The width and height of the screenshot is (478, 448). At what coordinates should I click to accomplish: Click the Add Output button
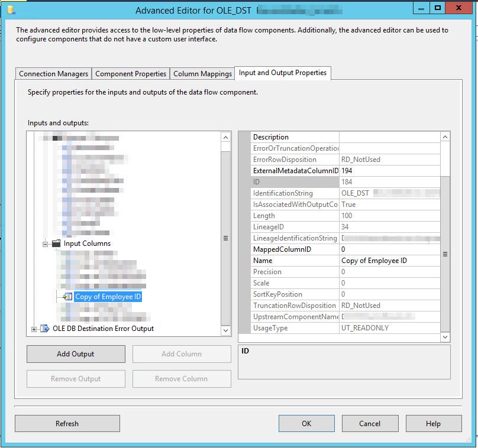click(x=76, y=354)
